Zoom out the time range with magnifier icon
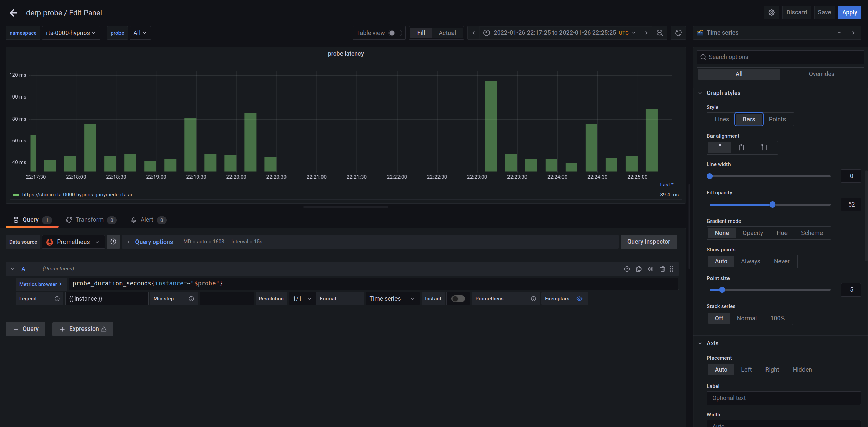Viewport: 868px width, 427px height. point(660,33)
